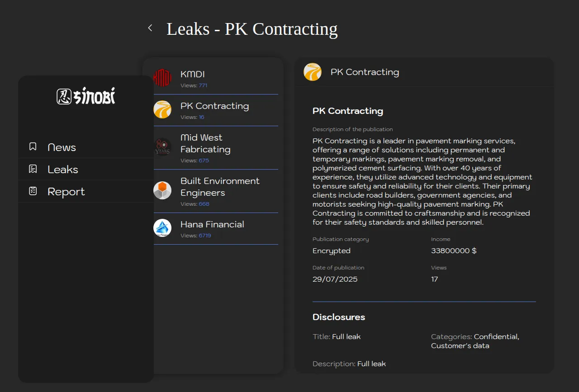Click PK Contracting logo in leak list
The height and width of the screenshot is (392, 579).
coord(162,109)
